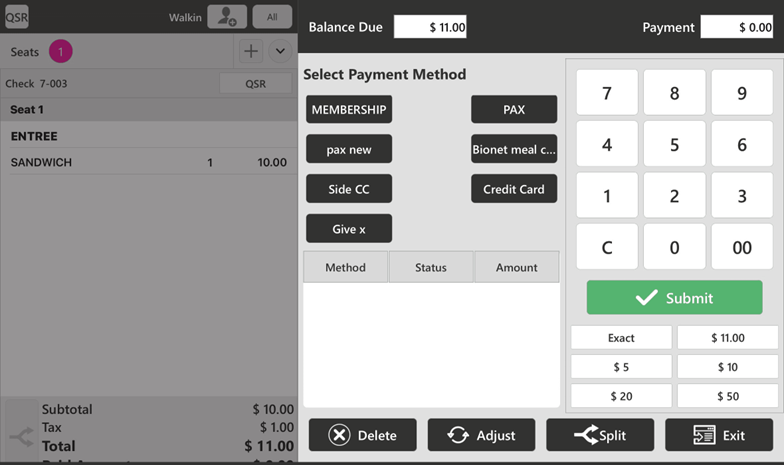Viewport: 784px width, 465px height.
Task: Select seat 1 pink badge
Action: 60,51
